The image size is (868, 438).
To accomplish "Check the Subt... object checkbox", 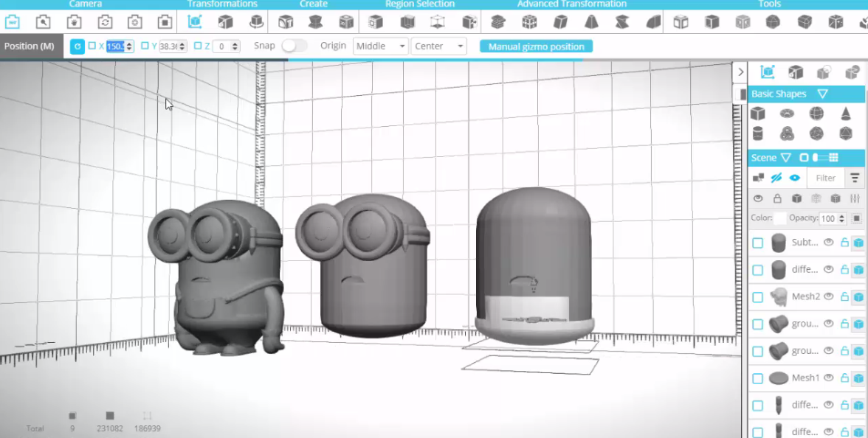I will tap(758, 243).
